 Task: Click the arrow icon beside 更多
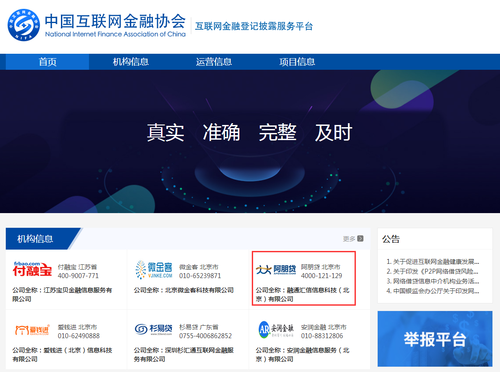360,238
